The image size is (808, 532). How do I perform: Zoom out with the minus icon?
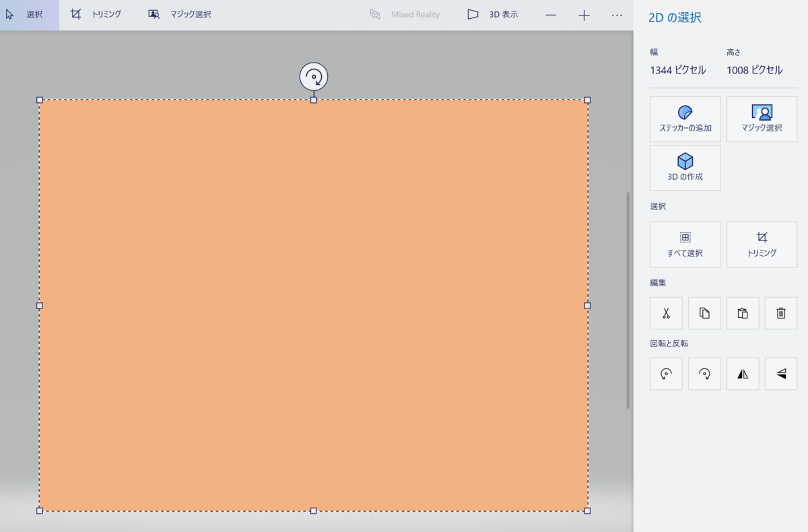[551, 15]
